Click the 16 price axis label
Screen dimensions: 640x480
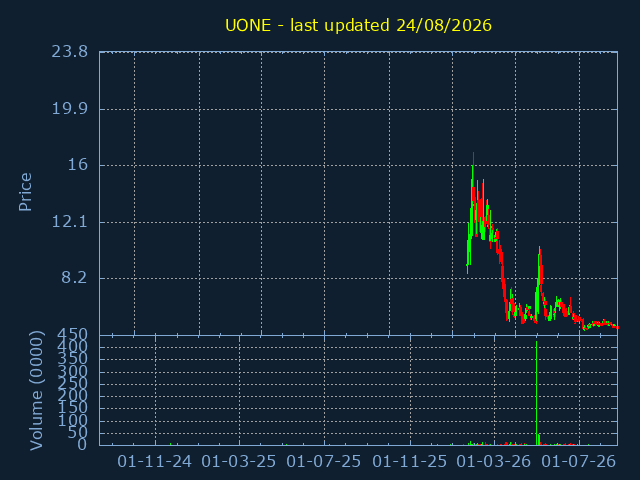(78, 164)
